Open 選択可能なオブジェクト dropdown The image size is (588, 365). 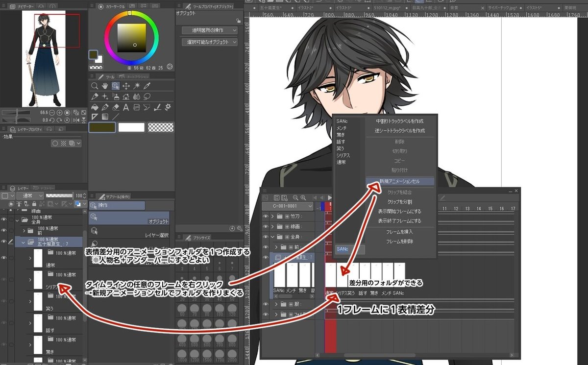[209, 42]
